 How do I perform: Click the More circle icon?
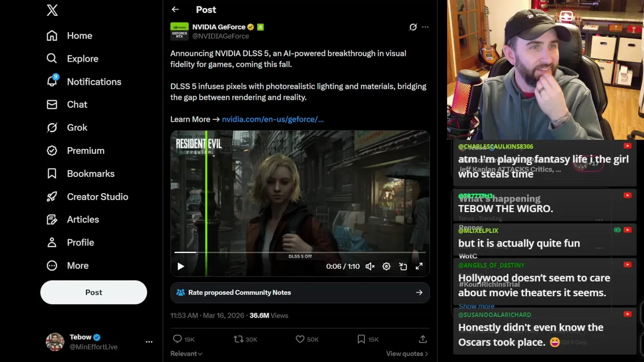click(52, 265)
